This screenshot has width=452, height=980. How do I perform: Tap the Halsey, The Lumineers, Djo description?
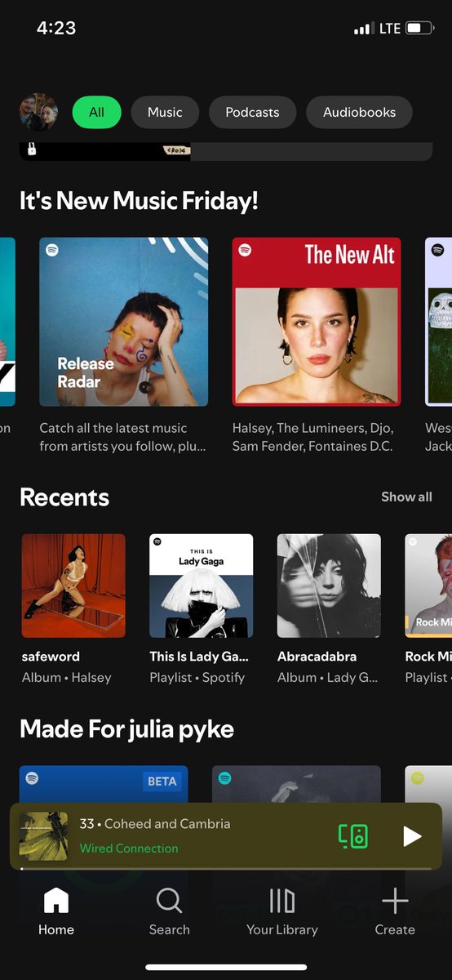(313, 437)
